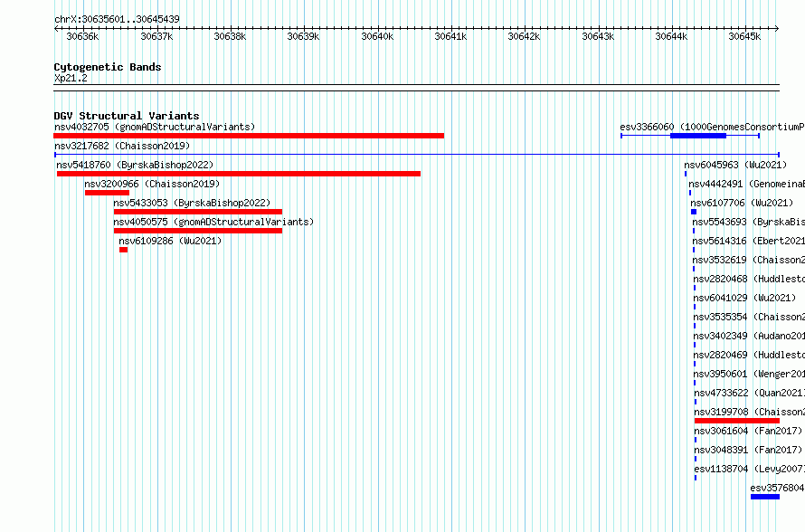Click the nsv3402349 variant label
Screen dimensions: 805x532
pyautogui.click(x=749, y=336)
